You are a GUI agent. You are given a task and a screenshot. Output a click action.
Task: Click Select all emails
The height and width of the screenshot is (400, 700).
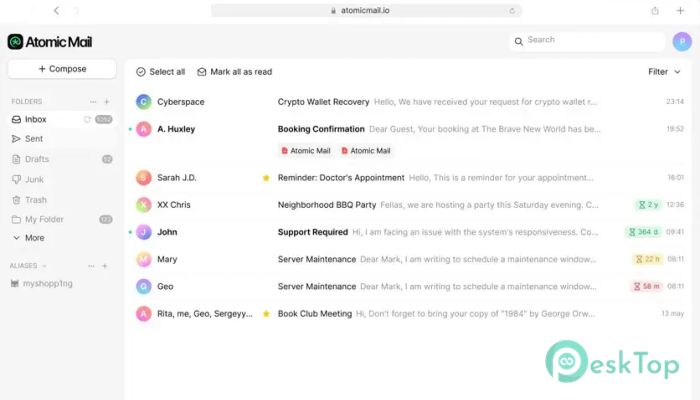tap(161, 72)
